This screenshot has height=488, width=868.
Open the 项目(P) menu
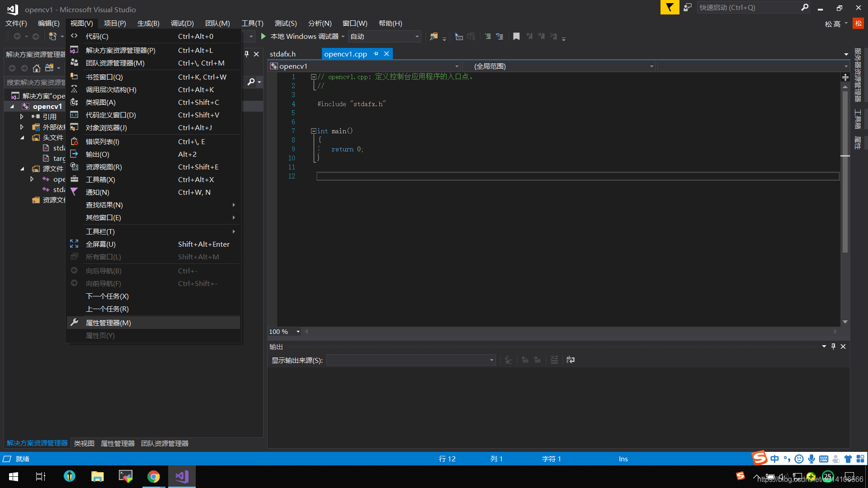tap(115, 23)
